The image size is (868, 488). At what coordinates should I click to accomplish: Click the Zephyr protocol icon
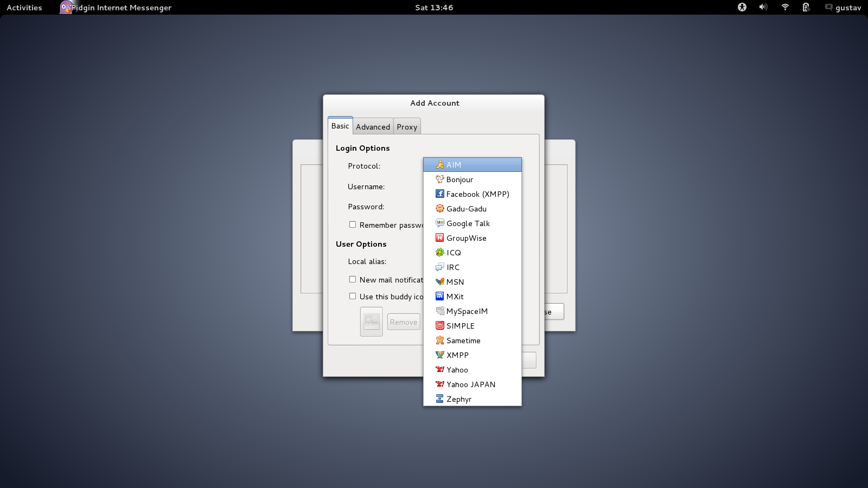pyautogui.click(x=440, y=399)
